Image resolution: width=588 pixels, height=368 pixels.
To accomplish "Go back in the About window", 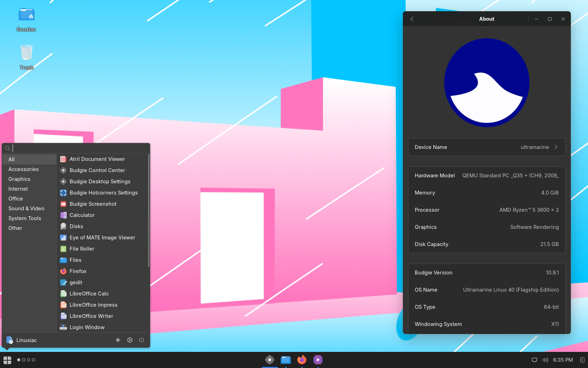I will click(412, 19).
